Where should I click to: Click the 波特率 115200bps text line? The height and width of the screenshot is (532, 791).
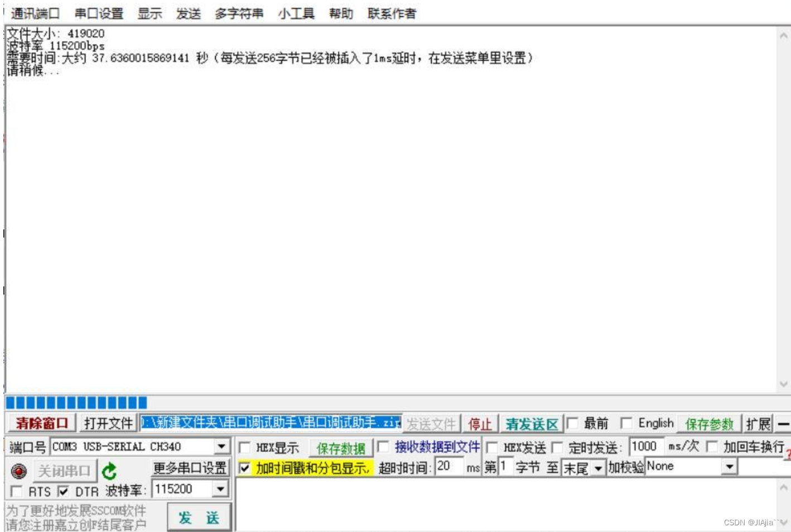(55, 46)
